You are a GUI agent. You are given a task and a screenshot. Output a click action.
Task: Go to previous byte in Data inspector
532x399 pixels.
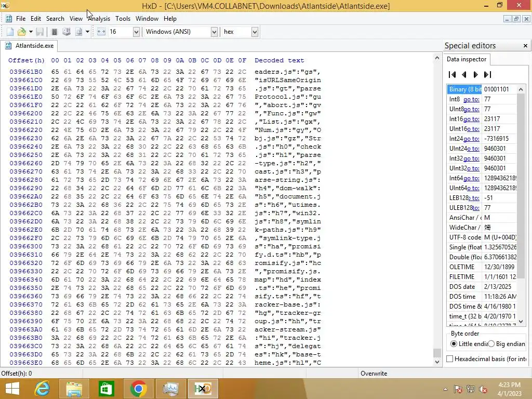[464, 75]
